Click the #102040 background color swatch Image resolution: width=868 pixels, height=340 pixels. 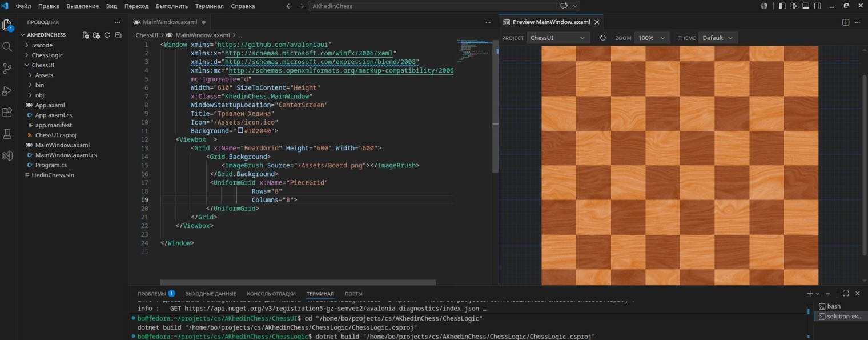click(240, 131)
